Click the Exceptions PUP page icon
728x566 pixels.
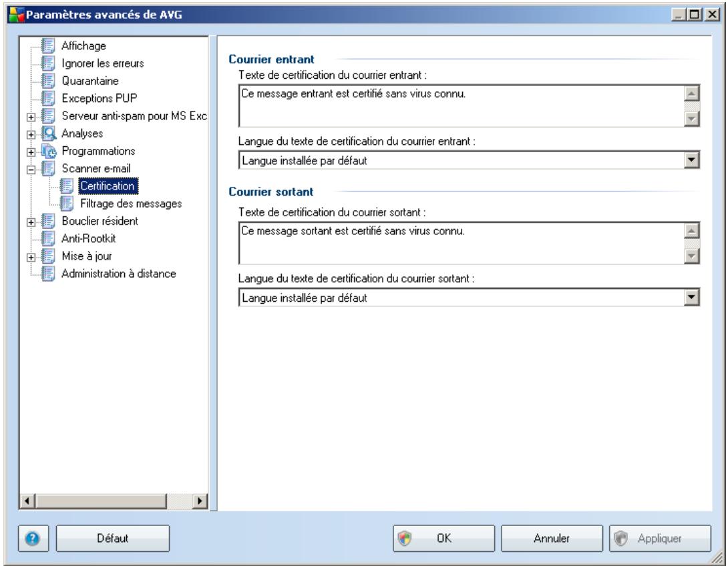tap(48, 98)
